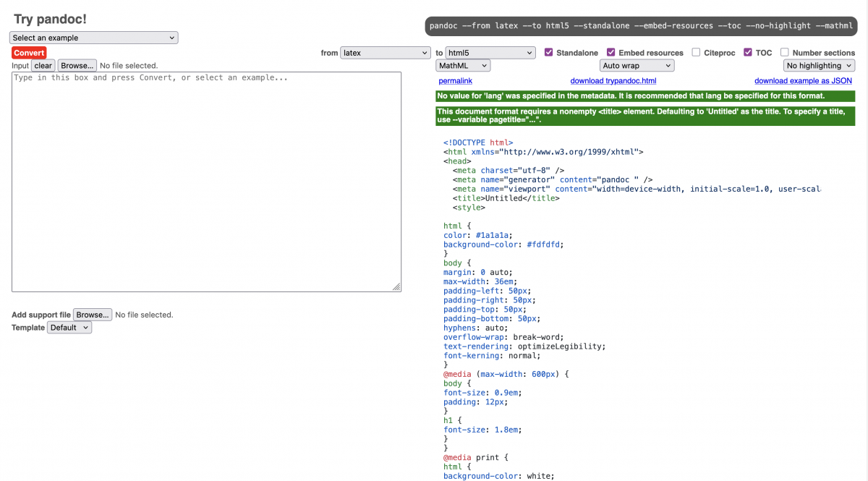The height and width of the screenshot is (481, 868).
Task: Click the '<!DOCTYPE html>' output line
Action: 478,143
